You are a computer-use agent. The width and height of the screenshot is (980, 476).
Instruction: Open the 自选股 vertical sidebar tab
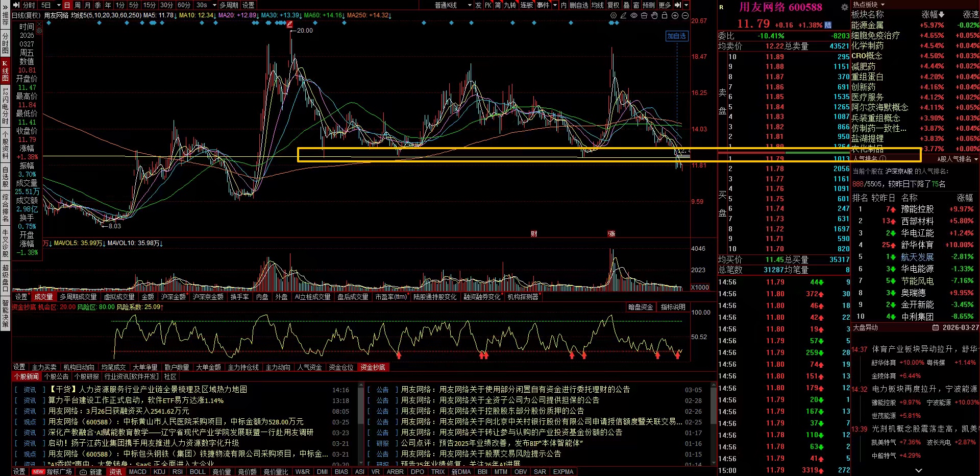click(5, 177)
